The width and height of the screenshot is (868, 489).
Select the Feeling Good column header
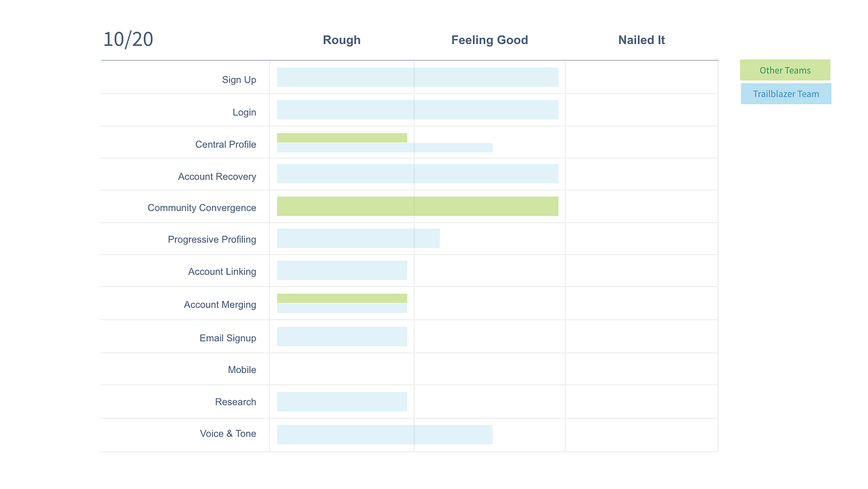coord(489,40)
